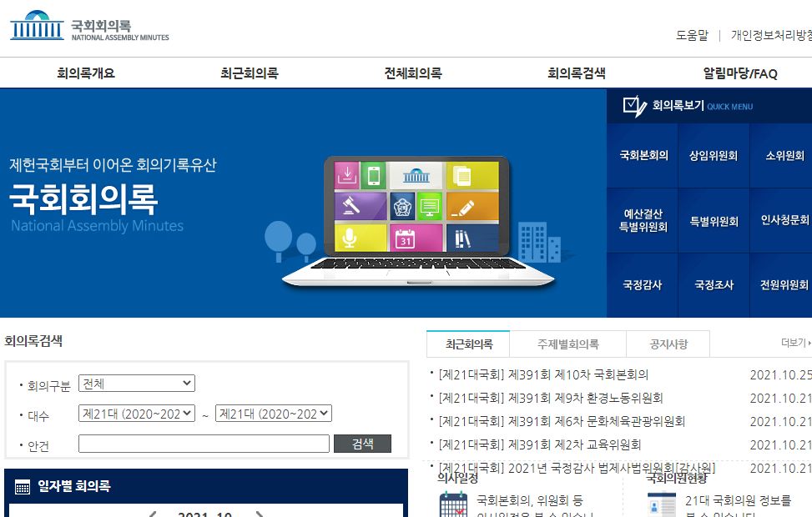Click the 의사일정 calendar icon
This screenshot has height=517, width=812.
(x=454, y=504)
